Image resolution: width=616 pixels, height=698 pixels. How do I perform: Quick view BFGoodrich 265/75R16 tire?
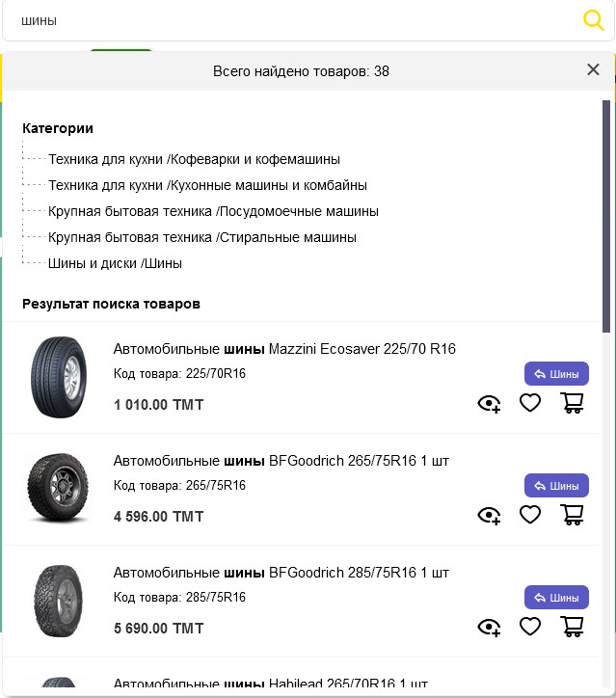[x=489, y=516]
